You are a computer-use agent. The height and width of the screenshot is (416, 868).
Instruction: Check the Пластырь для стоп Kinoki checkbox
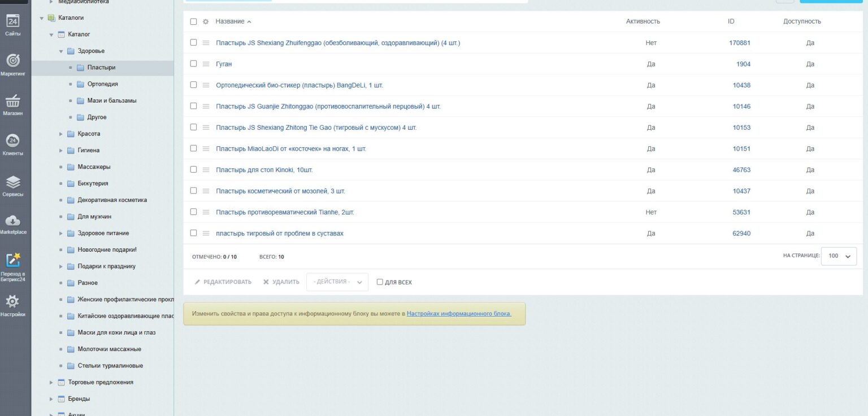point(193,169)
